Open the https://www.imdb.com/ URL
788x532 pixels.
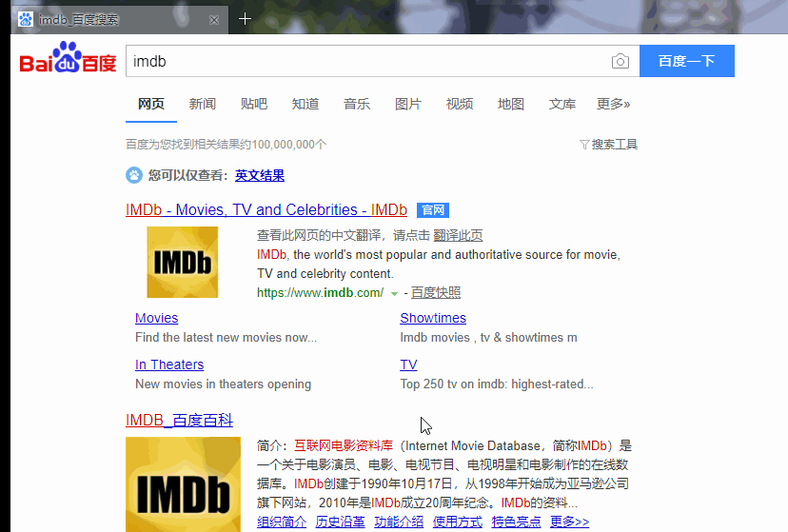320,293
